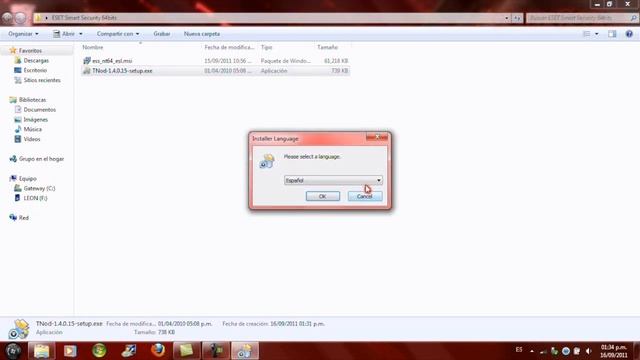Image resolution: width=640 pixels, height=360 pixels.
Task: Launch the media player taskbar icon
Action: pyautogui.click(x=70, y=351)
